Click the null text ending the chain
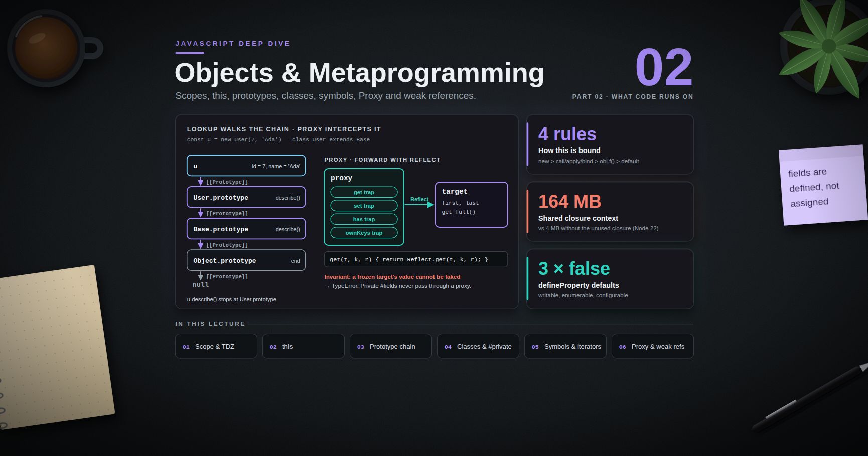The image size is (868, 456). pos(201,285)
